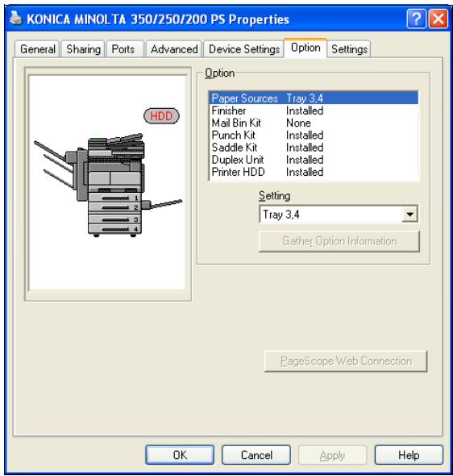
Task: Click the Apply button
Action: point(333,455)
